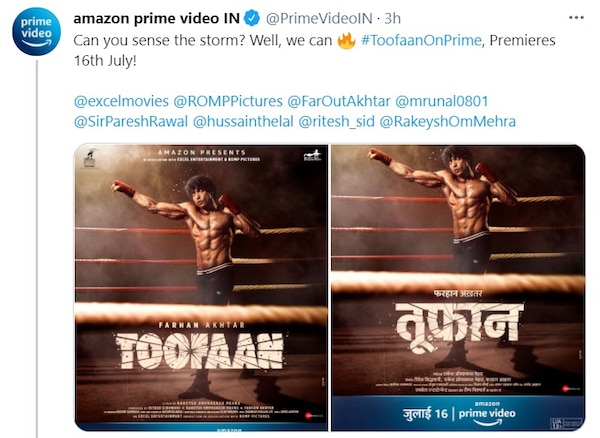Open the @mrunal0801 profile mention

[442, 101]
